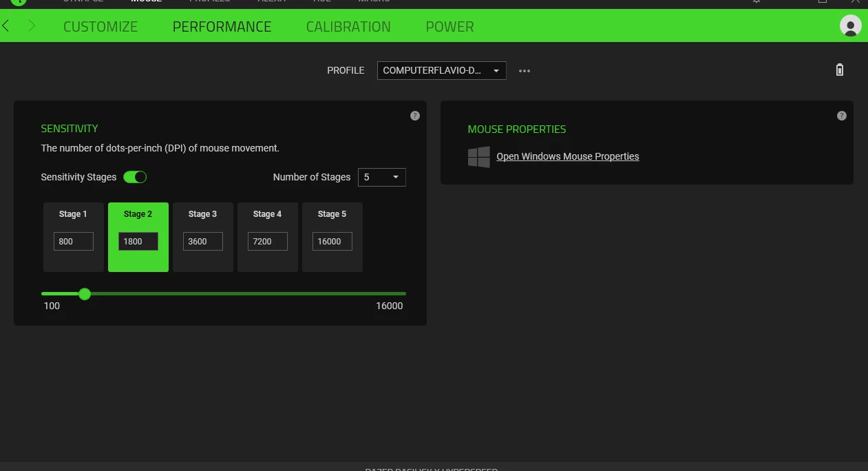The image size is (868, 471).
Task: Click the Stage 2 DPI input field
Action: coord(138,241)
